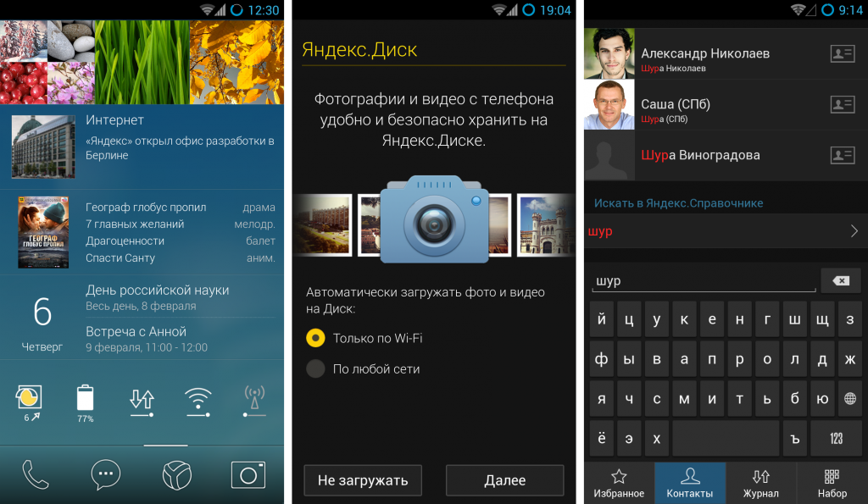Tap Искать в Яндекс.Справочнике link

coord(679,203)
